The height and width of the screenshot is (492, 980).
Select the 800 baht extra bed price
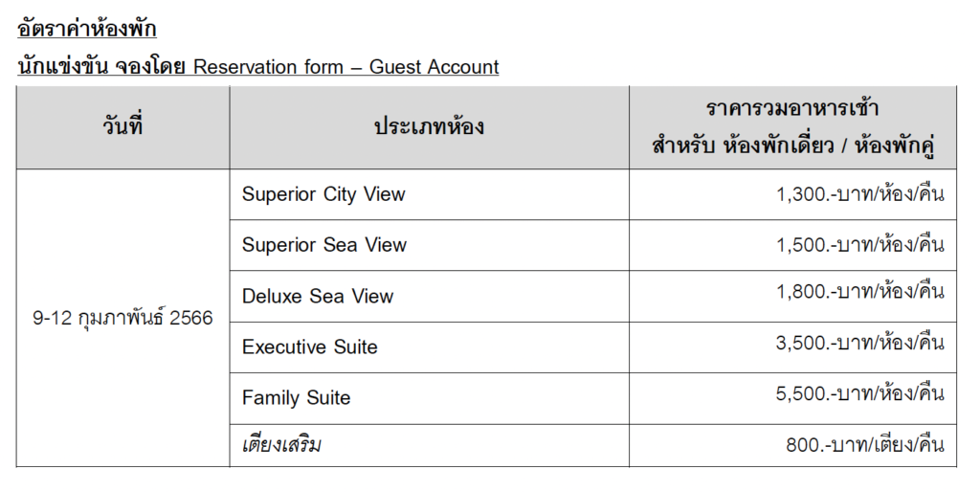point(864,445)
